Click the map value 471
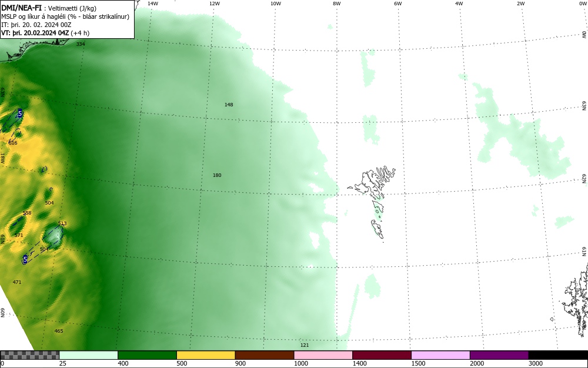The height and width of the screenshot is (368, 588). tap(17, 282)
